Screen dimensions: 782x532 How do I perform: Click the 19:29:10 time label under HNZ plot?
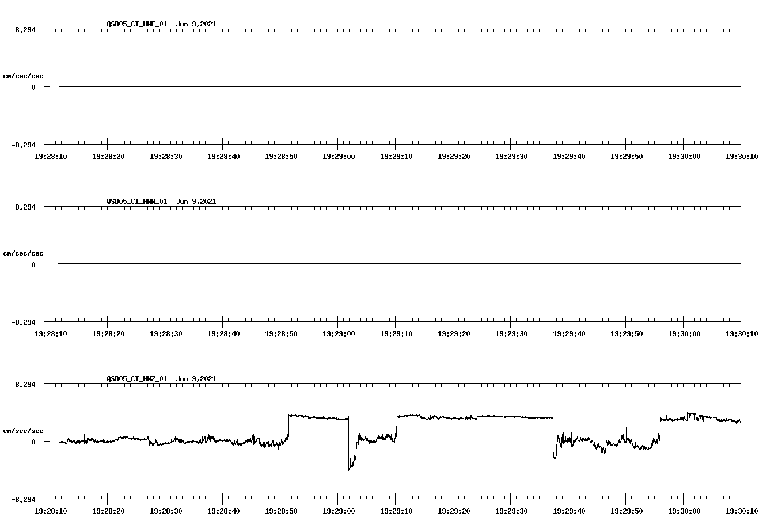pyautogui.click(x=396, y=511)
